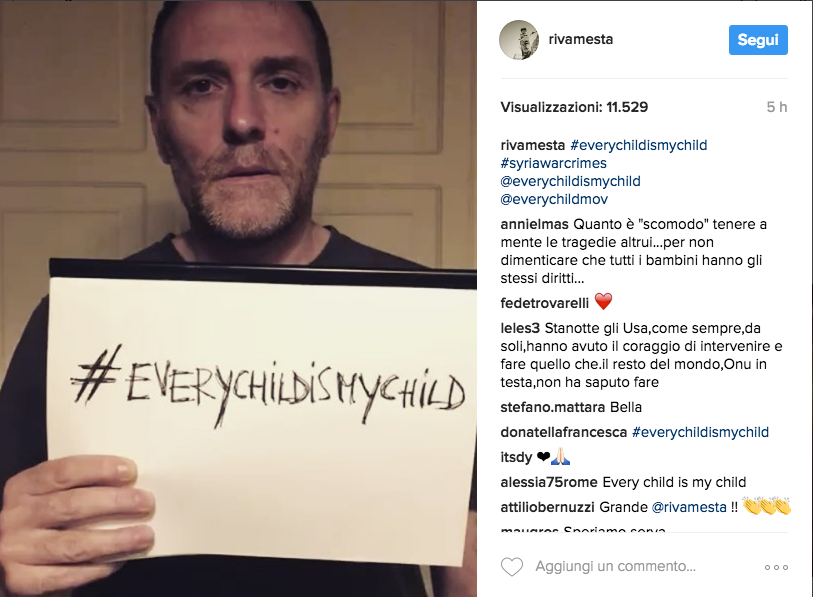Image resolution: width=813 pixels, height=597 pixels.
Task: Click hashtag in donatellafrancesca's comment
Action: point(700,432)
